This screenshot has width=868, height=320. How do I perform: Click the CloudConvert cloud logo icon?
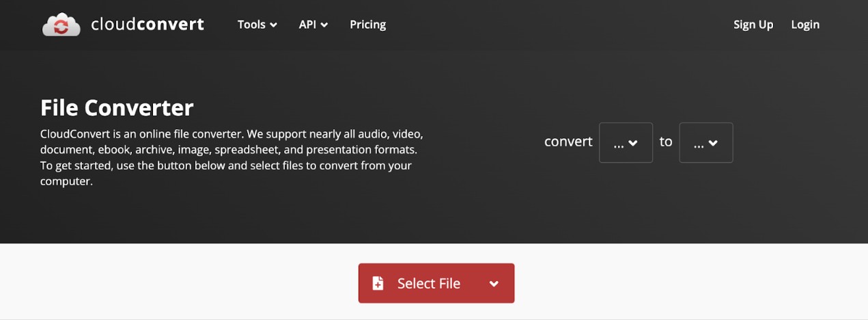(61, 25)
